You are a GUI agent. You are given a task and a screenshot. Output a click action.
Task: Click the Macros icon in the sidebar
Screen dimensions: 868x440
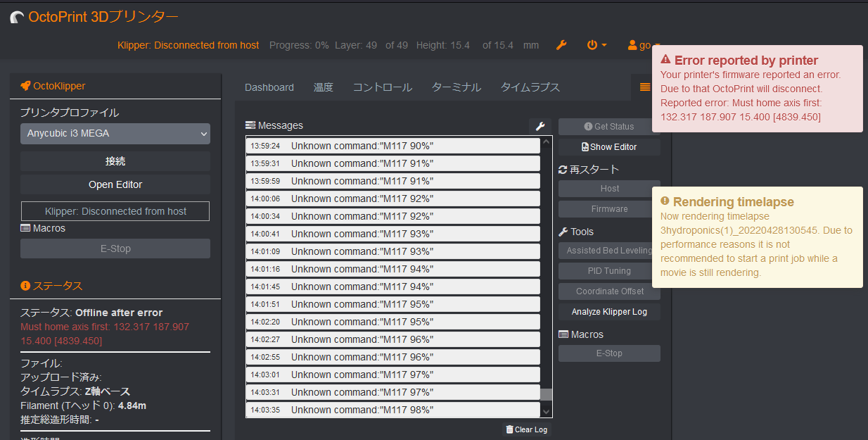point(25,228)
